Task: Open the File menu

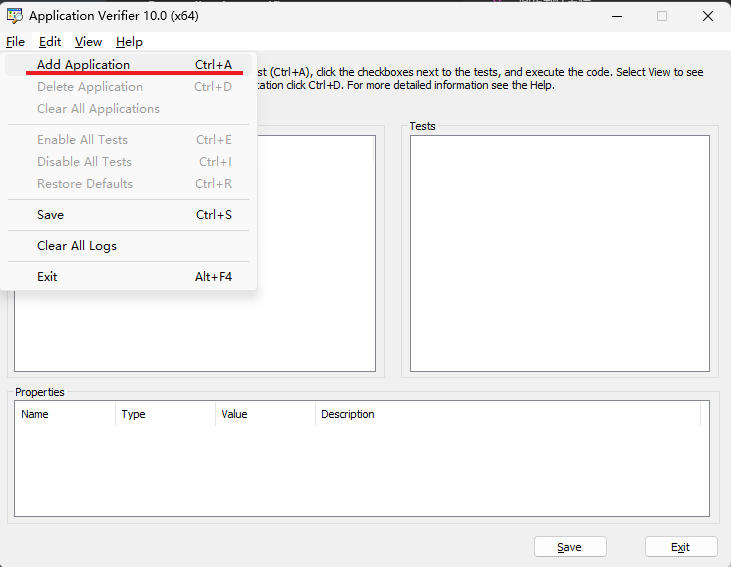Action: [x=15, y=42]
